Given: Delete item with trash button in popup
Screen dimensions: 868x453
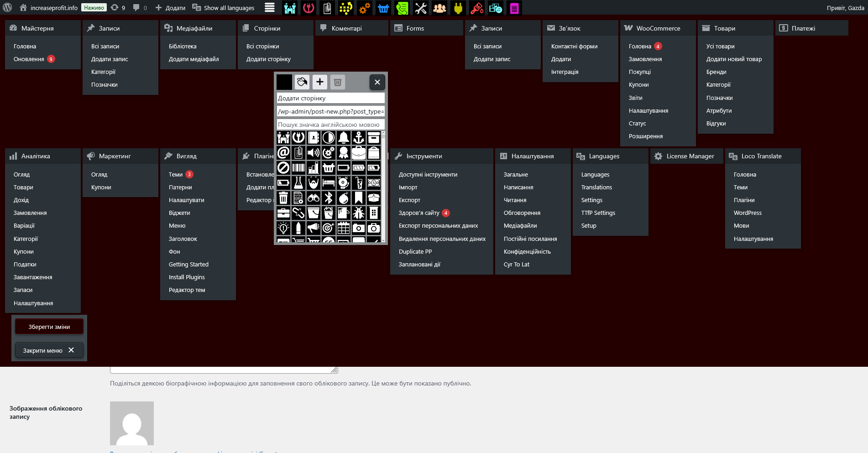Looking at the screenshot, I should click(x=338, y=82).
